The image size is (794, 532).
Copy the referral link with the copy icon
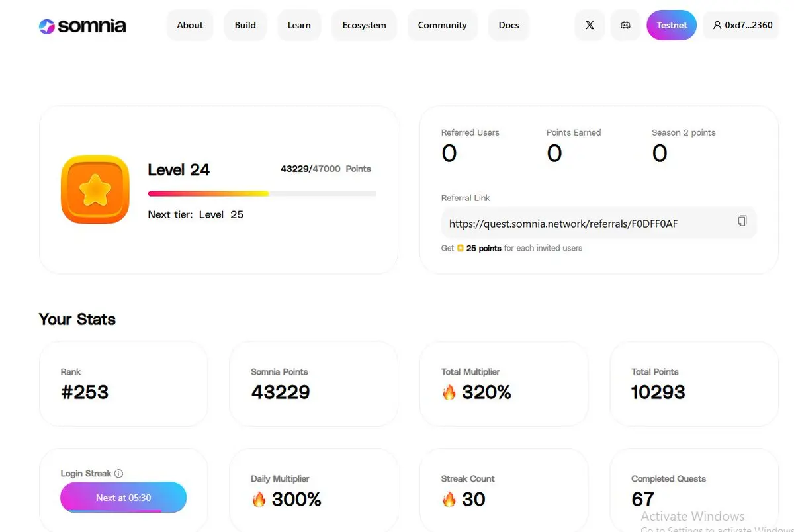(742, 221)
